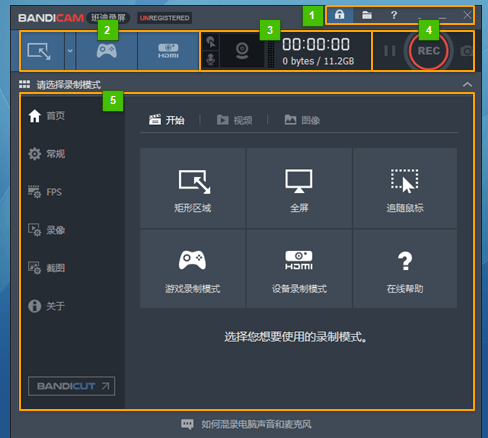Open 截图 image settings in sidebar
The width and height of the screenshot is (488, 438).
pos(47,268)
